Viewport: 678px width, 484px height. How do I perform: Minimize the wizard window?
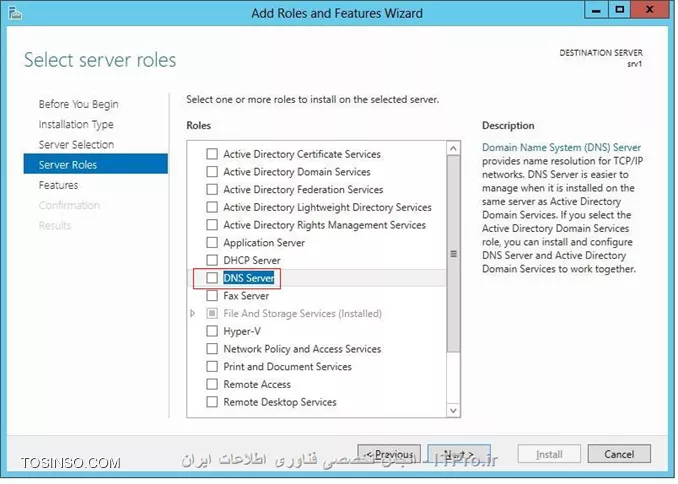pos(596,10)
